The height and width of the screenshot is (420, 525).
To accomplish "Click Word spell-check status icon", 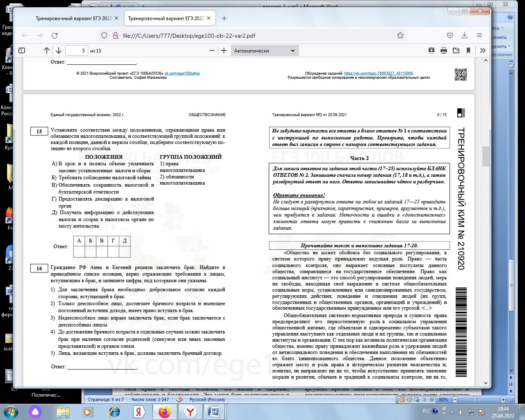I will pyautogui.click(x=179, y=399).
